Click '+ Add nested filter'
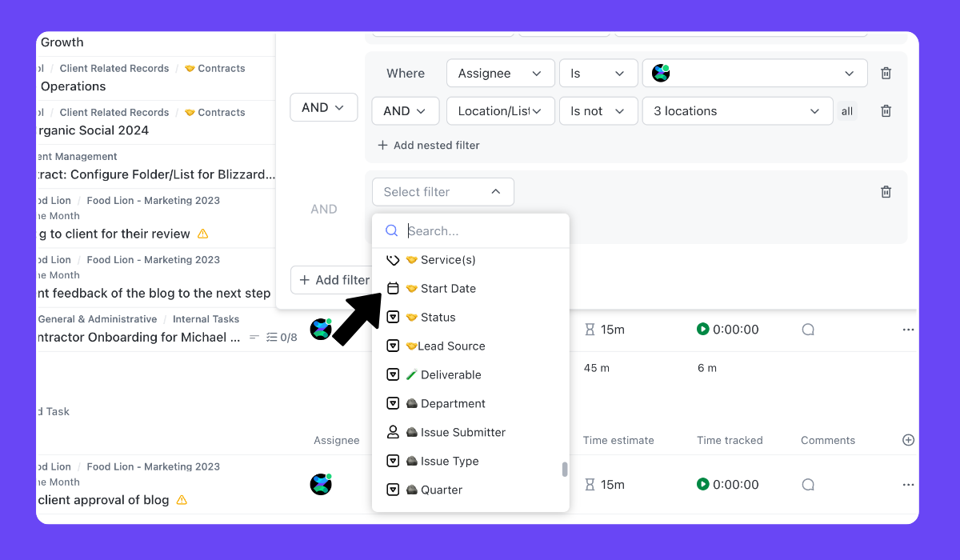The image size is (960, 560). [x=429, y=145]
